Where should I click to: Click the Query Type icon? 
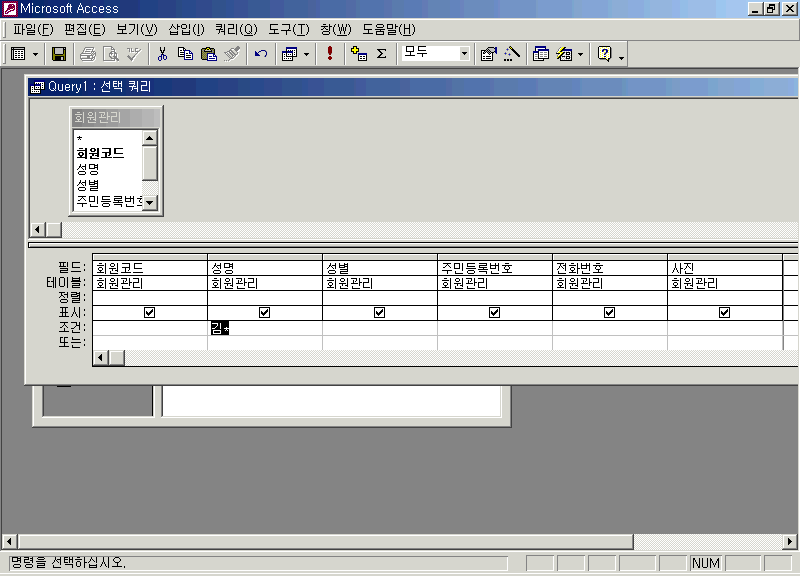point(289,54)
